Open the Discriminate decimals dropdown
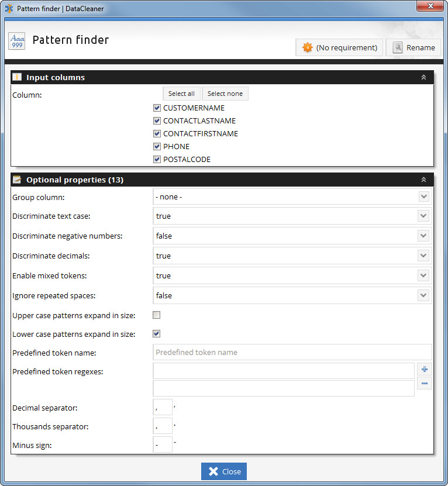Screen dimensions: 448x486 pyautogui.click(x=423, y=256)
